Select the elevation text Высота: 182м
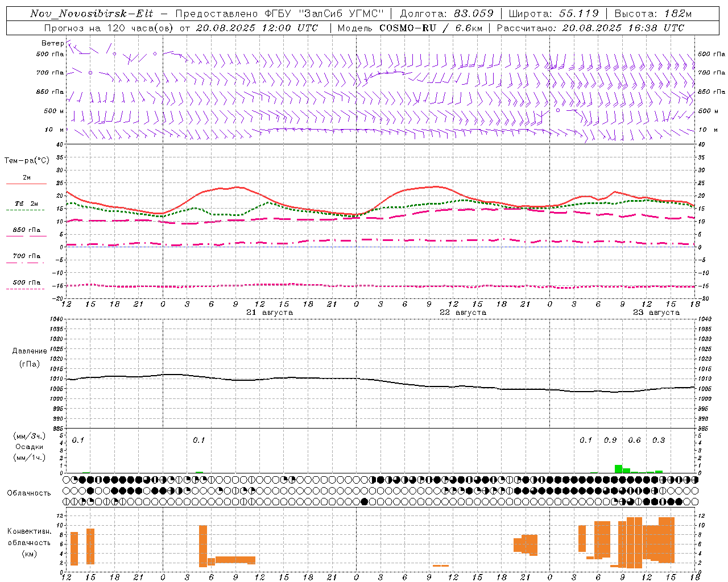This screenshot has width=728, height=582. [x=653, y=14]
